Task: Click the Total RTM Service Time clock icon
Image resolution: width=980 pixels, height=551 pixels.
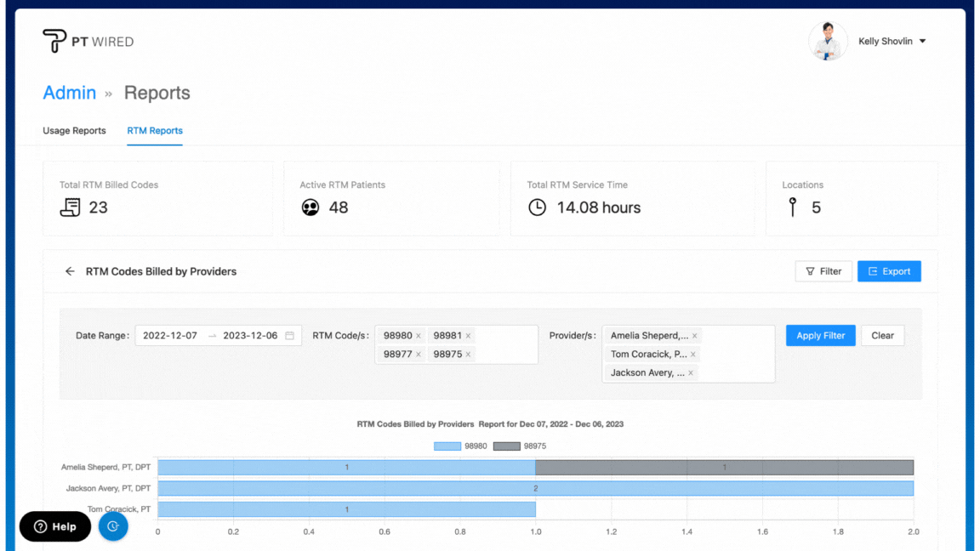Action: [537, 207]
